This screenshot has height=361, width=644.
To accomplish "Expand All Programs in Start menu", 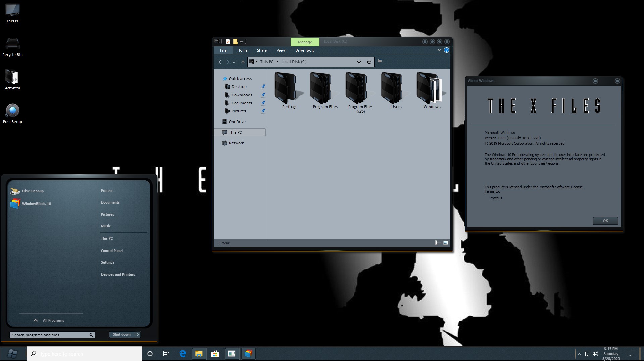I will pos(49,320).
